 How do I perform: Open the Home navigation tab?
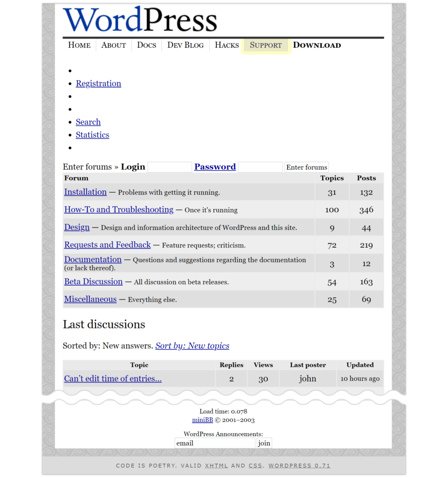click(79, 45)
